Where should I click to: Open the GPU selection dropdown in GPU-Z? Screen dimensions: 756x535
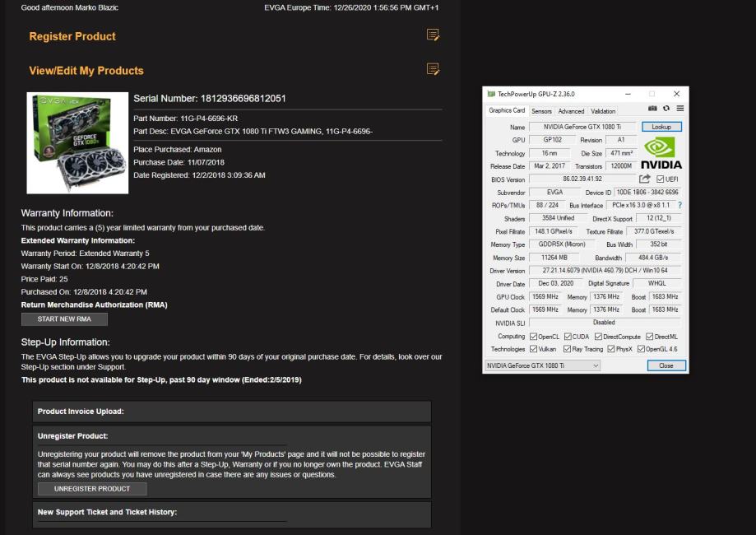click(542, 365)
